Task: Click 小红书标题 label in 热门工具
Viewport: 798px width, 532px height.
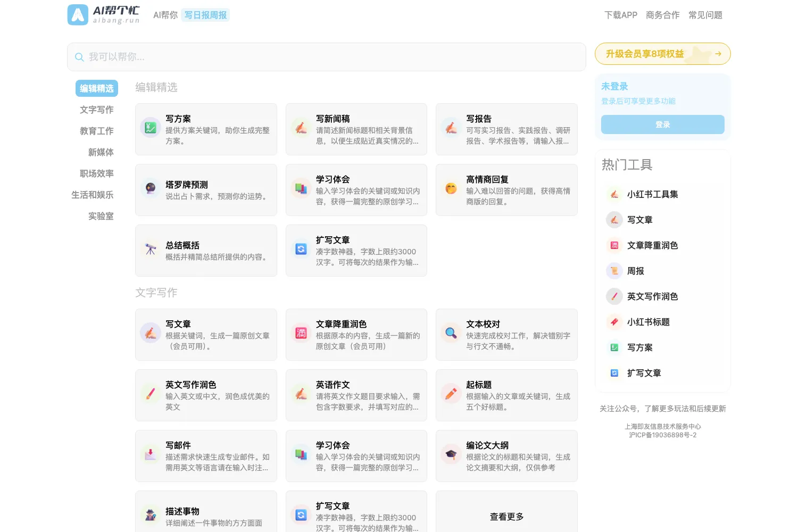Action: pyautogui.click(x=649, y=322)
